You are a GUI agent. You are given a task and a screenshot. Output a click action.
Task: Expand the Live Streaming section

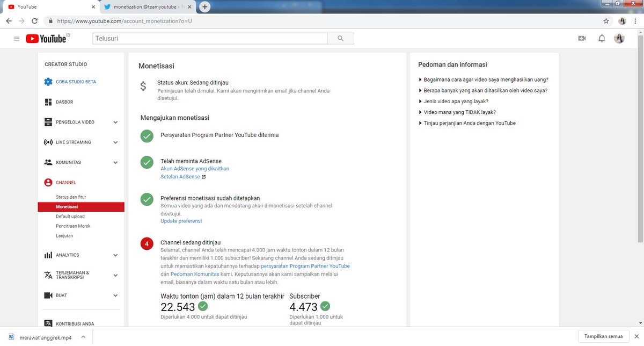pos(115,142)
